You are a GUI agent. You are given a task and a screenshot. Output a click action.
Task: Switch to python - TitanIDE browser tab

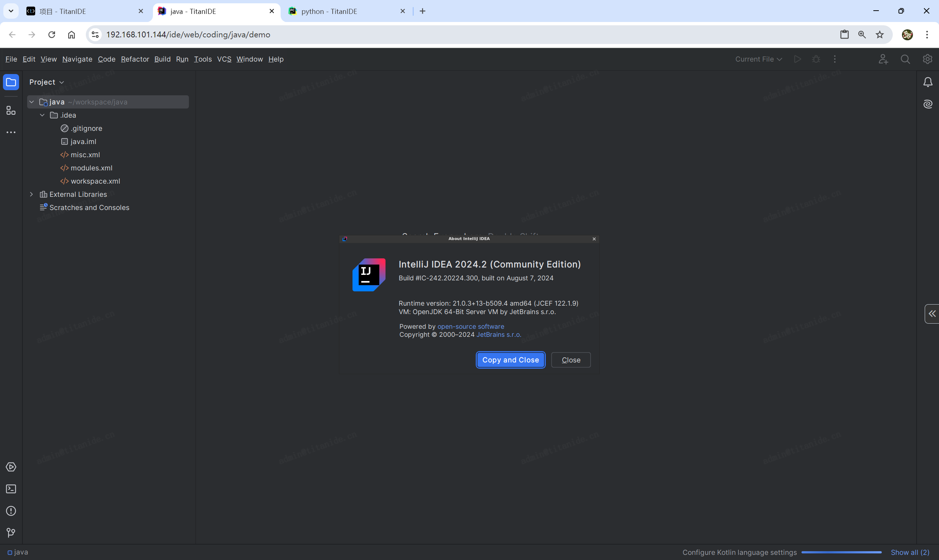[x=329, y=11]
